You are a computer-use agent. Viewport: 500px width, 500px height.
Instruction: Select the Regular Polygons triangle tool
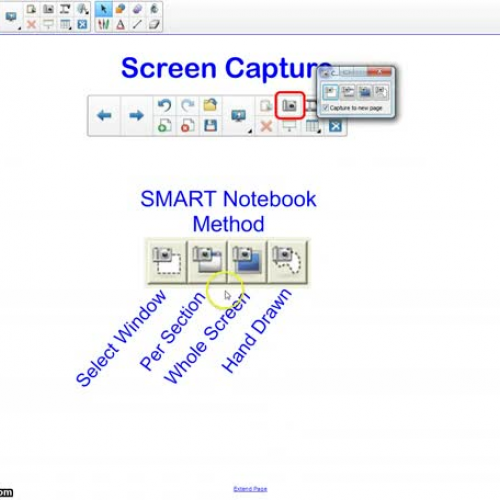click(120, 24)
